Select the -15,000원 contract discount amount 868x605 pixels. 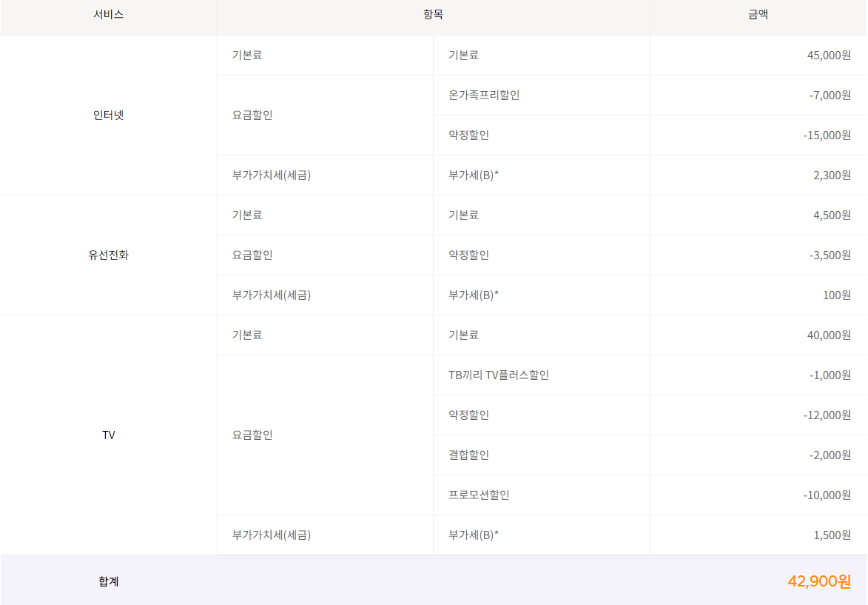827,136
